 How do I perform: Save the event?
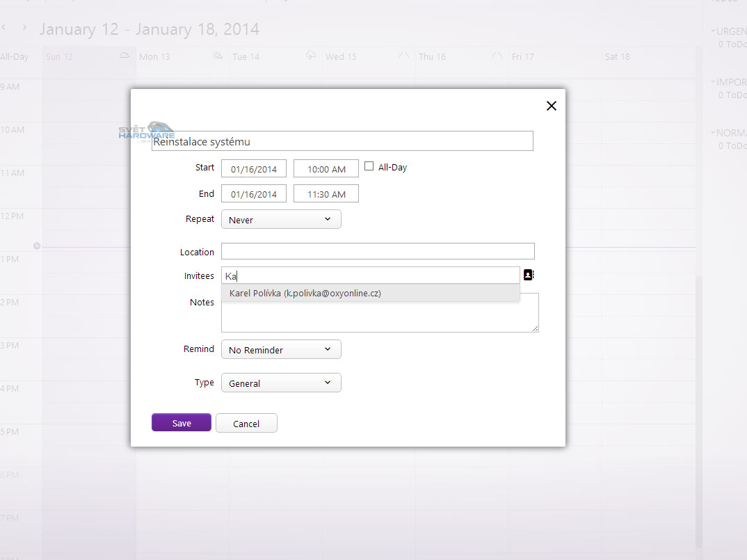point(181,423)
